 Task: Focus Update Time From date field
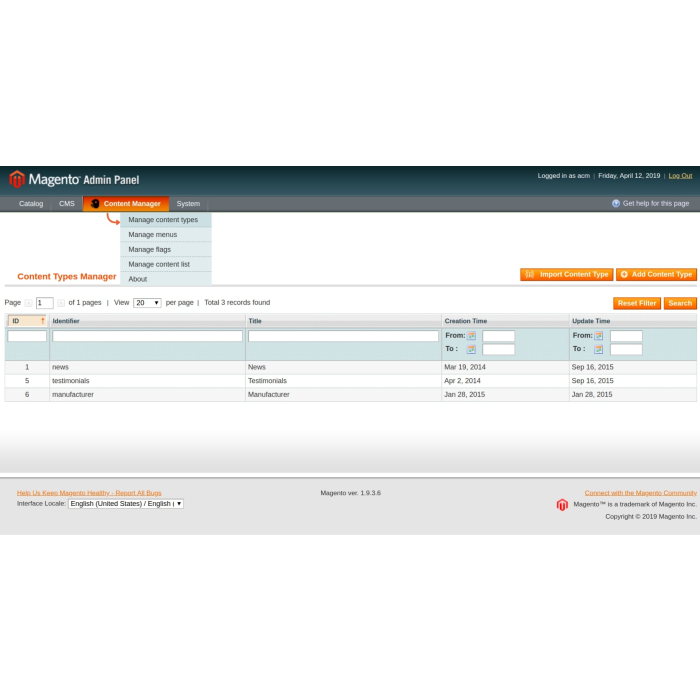click(626, 336)
